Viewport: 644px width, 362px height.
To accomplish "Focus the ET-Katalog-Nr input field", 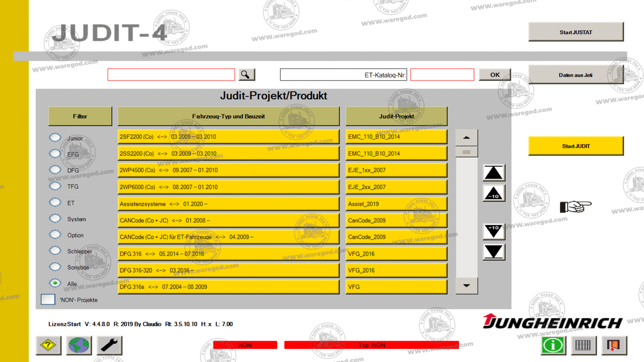I will [x=442, y=74].
